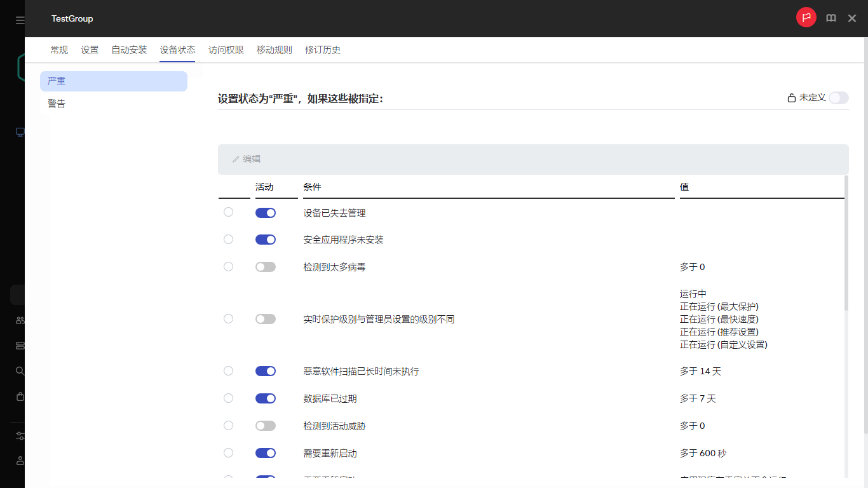The width and height of the screenshot is (868, 488).
Task: Open the documentation book icon
Action: (x=831, y=18)
